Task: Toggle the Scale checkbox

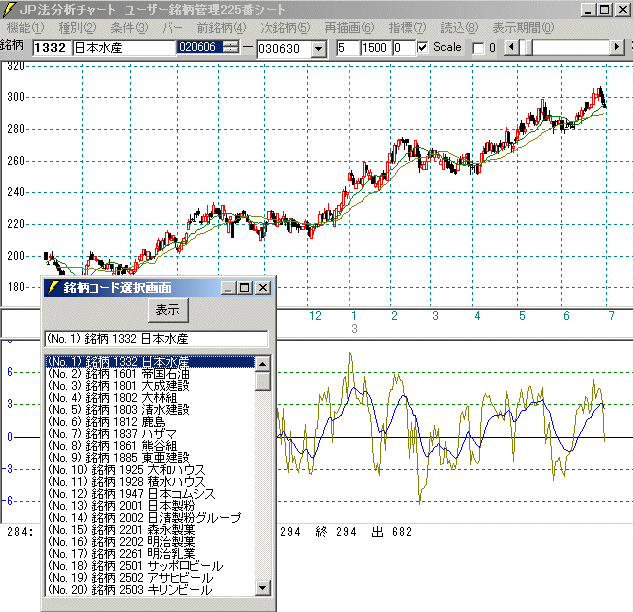Action: [421, 48]
